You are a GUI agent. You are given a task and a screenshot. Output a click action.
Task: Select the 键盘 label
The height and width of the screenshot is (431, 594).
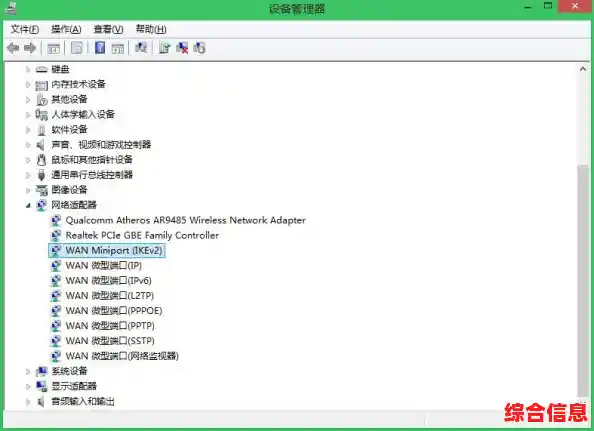(61, 69)
